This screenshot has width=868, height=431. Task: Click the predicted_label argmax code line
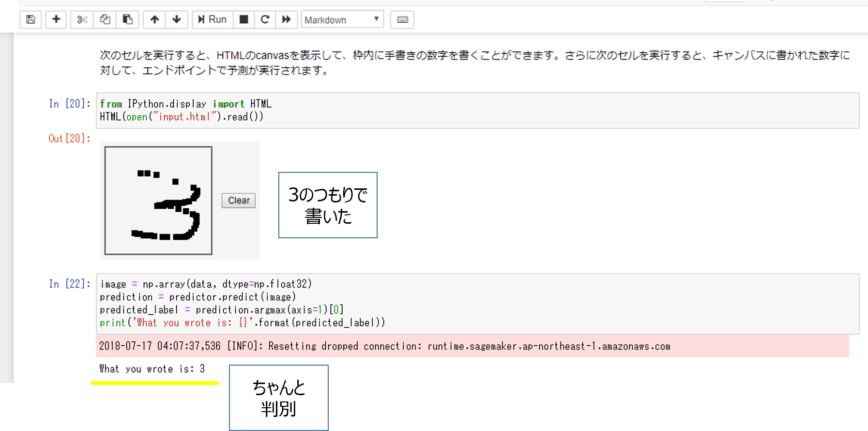pyautogui.click(x=222, y=310)
